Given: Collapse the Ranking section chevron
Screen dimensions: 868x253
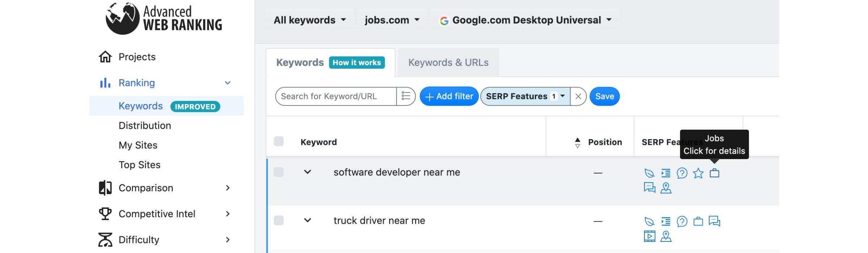Looking at the screenshot, I should tap(228, 83).
